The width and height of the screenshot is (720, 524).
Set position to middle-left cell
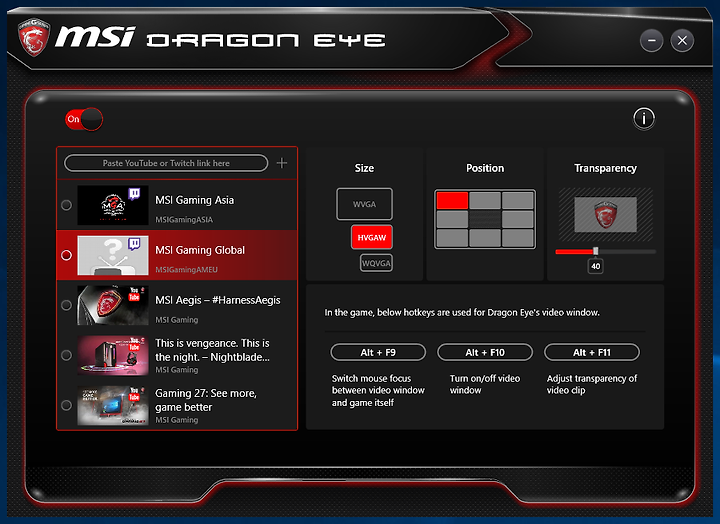[452, 220]
